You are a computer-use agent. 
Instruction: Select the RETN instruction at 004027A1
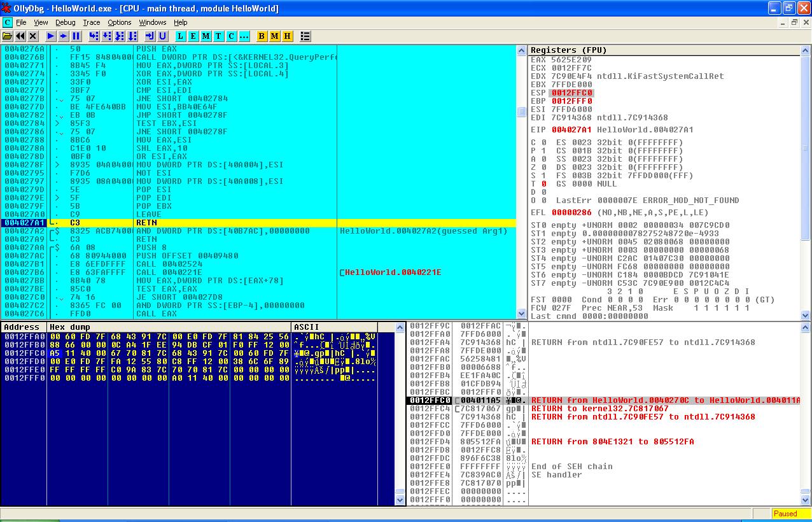click(258, 223)
